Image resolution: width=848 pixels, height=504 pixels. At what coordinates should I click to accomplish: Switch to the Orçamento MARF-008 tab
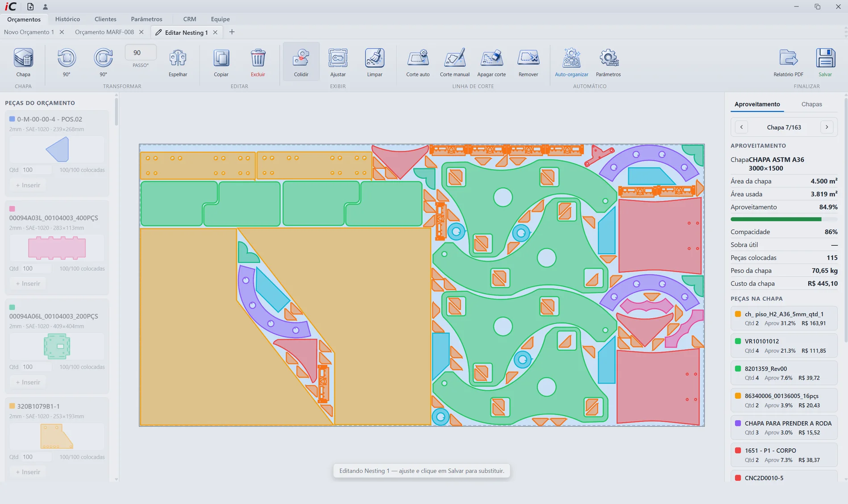tap(104, 32)
